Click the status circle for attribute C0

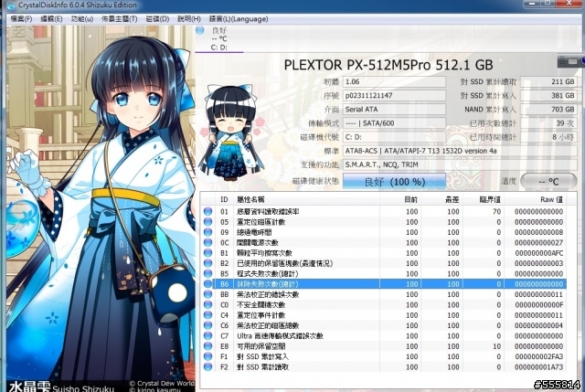(x=207, y=304)
